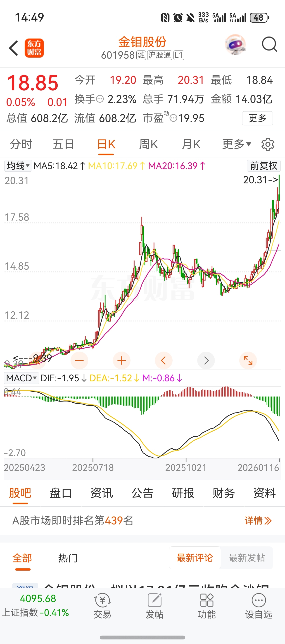Tap the 总值 608.2亿 market cap value
Screen dimensions: 285x644
[37, 118]
